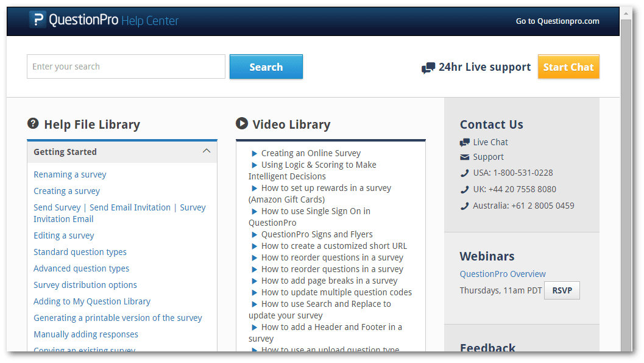Click the Support envelope icon
This screenshot has height=363, width=644.
click(x=465, y=157)
